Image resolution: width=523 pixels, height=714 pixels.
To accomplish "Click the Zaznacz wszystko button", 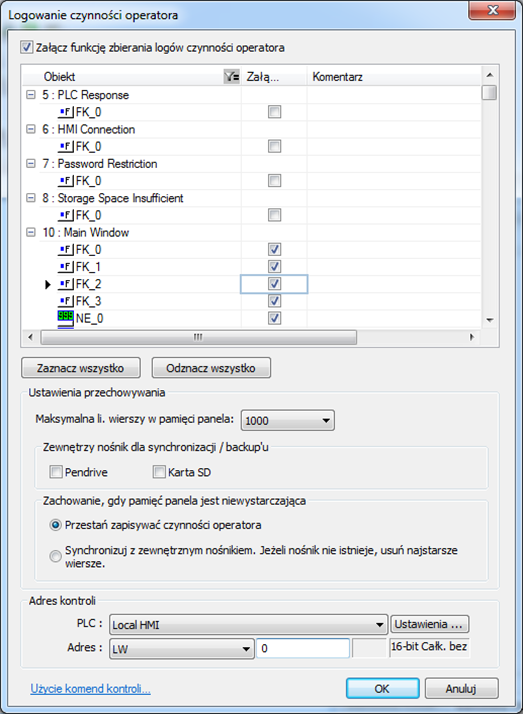I will 81,368.
